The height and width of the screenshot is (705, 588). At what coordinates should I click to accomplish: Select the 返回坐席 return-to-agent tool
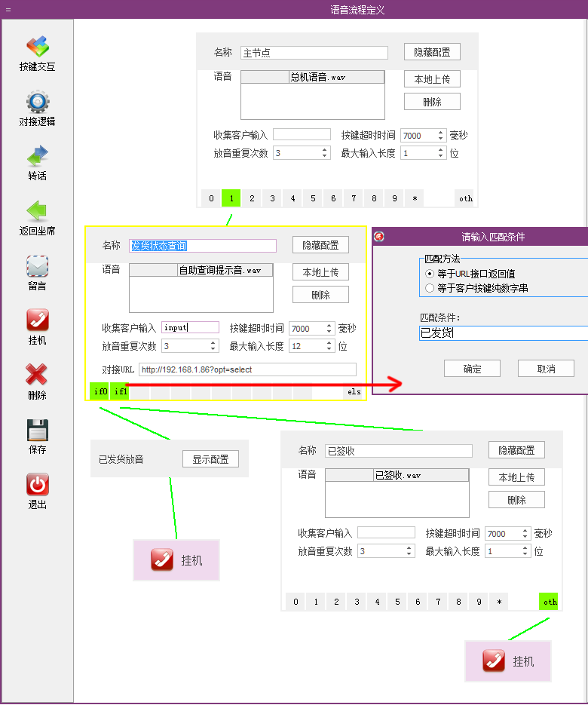click(37, 218)
